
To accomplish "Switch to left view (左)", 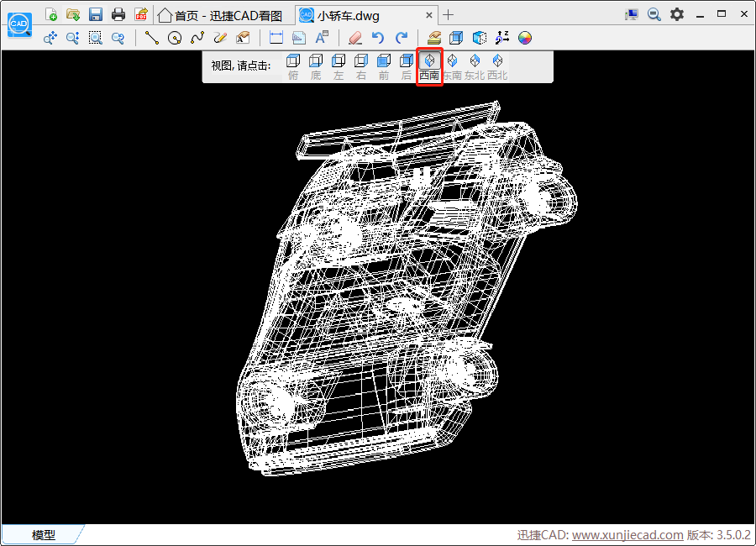I will tap(339, 66).
